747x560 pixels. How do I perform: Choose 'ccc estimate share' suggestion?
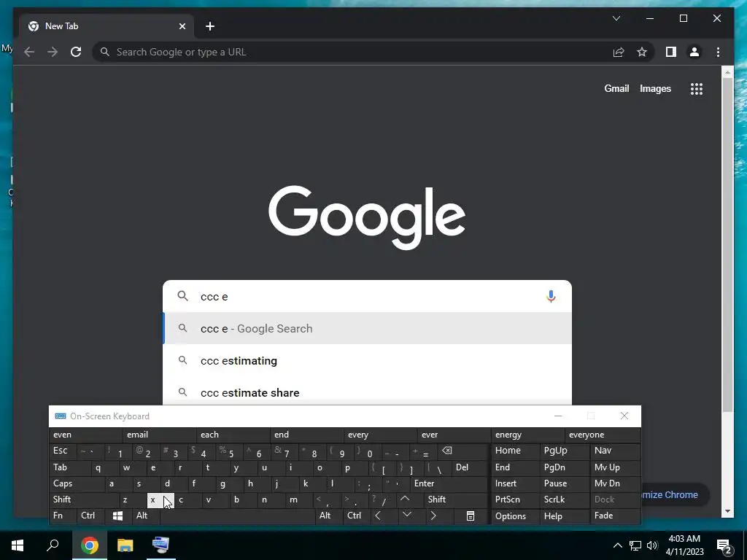[367, 392]
